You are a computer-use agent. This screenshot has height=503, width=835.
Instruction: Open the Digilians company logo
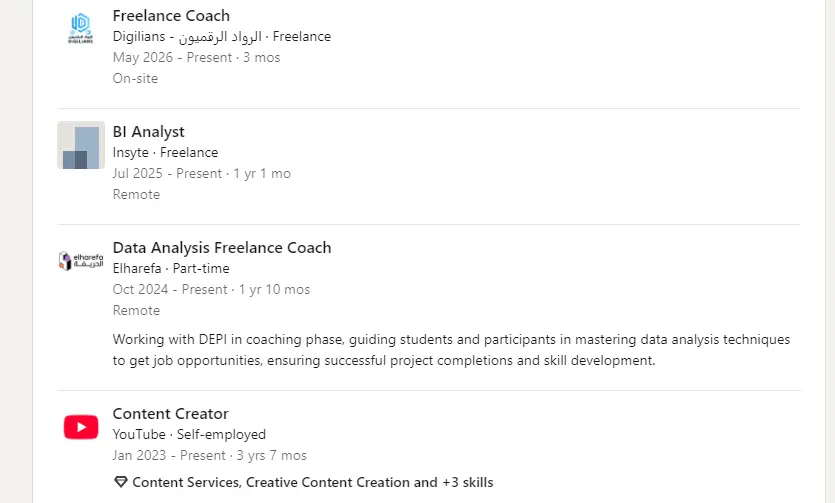81,29
